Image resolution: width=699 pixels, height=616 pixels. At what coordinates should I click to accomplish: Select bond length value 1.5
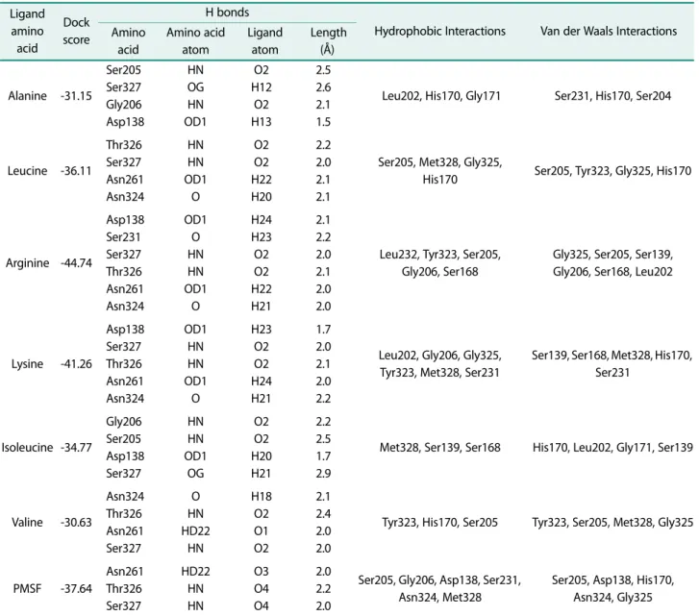tap(323, 122)
